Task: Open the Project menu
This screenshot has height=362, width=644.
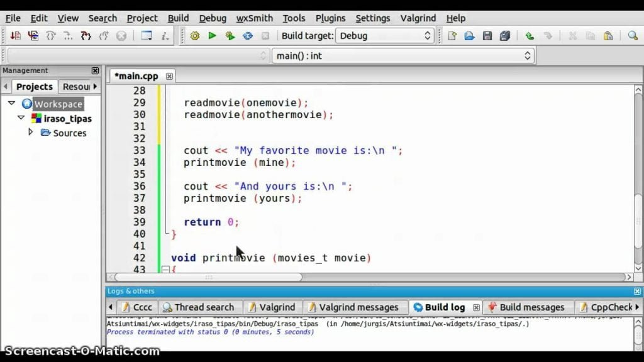Action: 142,18
